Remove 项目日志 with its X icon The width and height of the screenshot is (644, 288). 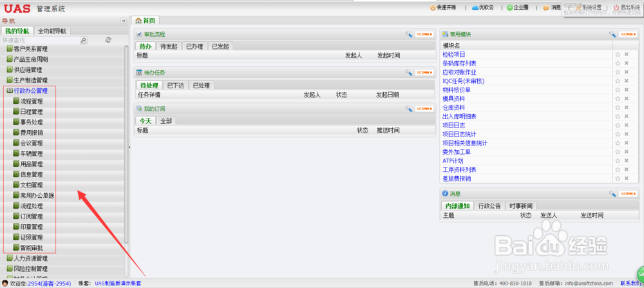pyautogui.click(x=627, y=125)
